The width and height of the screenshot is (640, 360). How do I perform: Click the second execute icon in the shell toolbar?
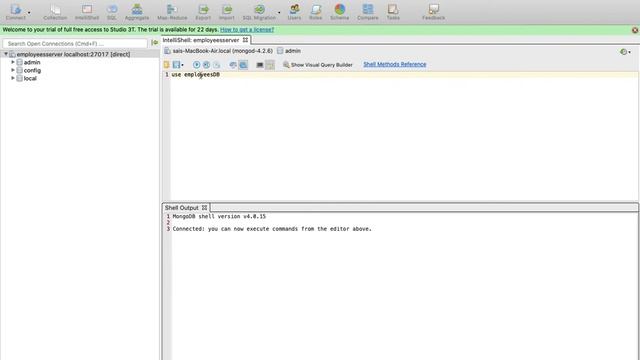coord(207,64)
